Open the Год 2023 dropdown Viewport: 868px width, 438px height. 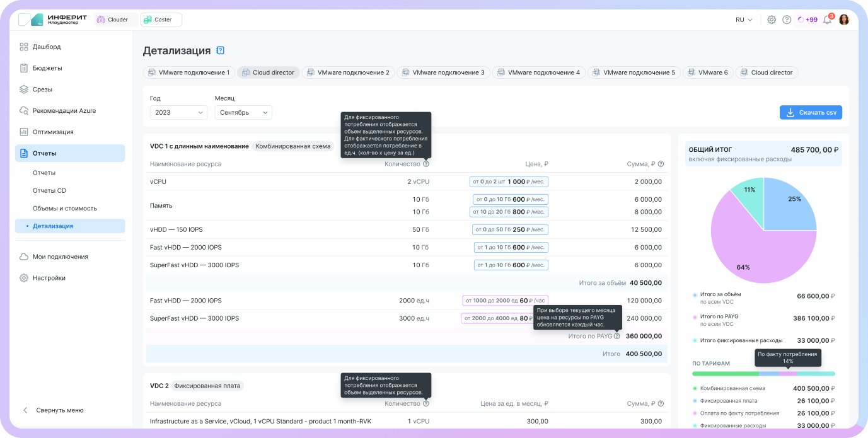pyautogui.click(x=178, y=112)
